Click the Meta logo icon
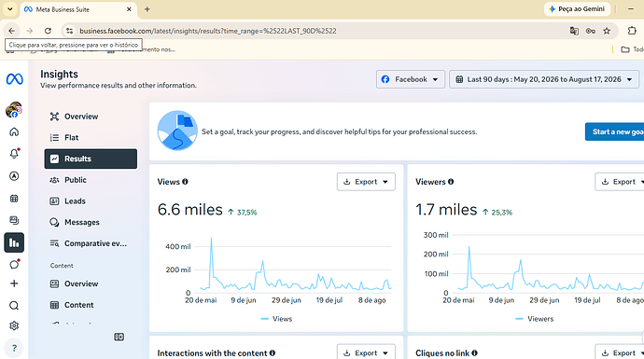This screenshot has width=644, height=359. (14, 78)
